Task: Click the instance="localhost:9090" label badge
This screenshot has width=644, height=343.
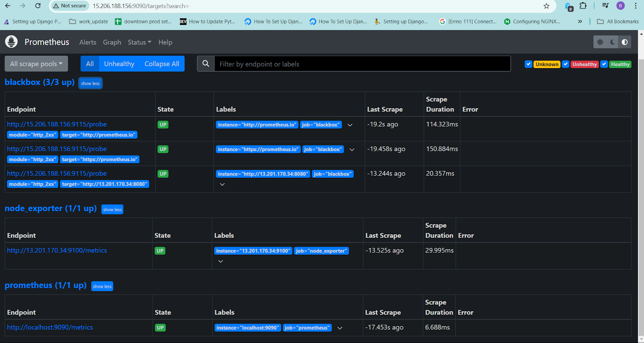Action: tap(248, 328)
